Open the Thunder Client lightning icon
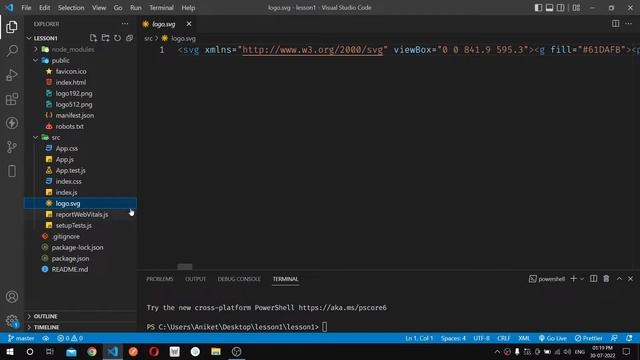The image size is (640, 360). tap(12, 123)
